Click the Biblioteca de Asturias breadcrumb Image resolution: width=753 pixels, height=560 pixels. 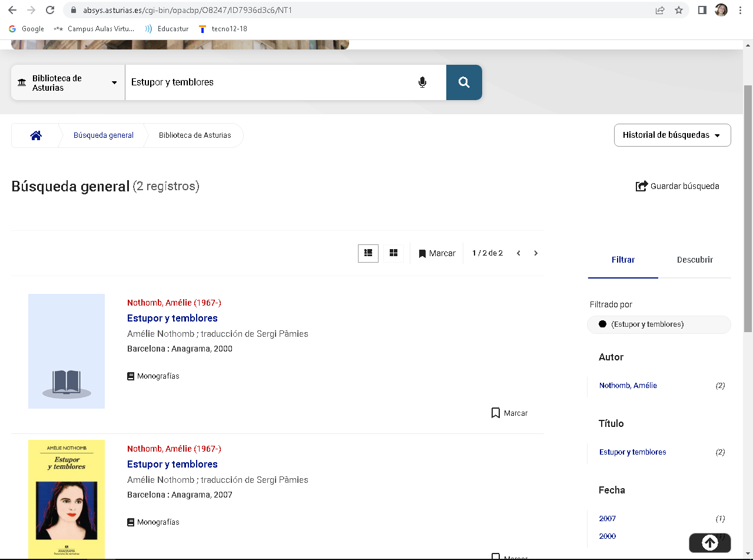195,135
